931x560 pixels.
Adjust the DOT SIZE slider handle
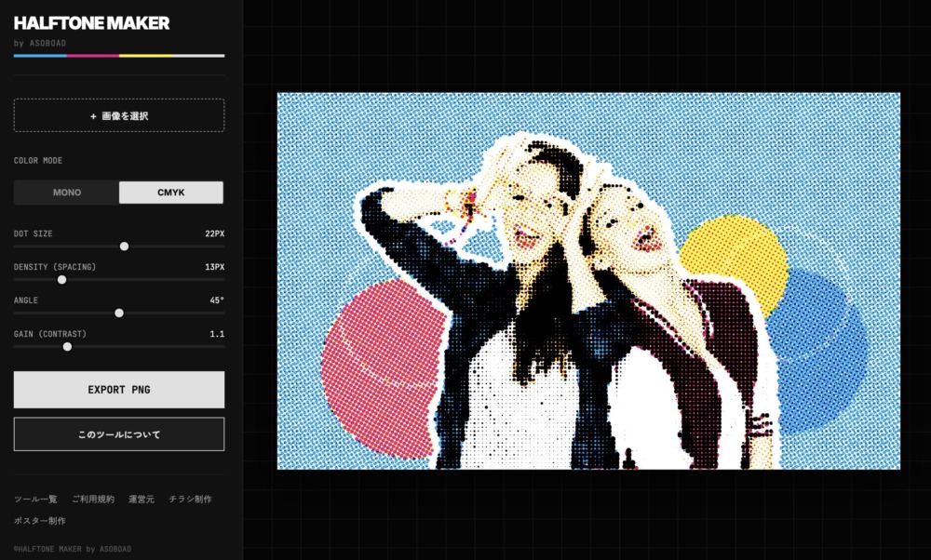click(x=125, y=247)
